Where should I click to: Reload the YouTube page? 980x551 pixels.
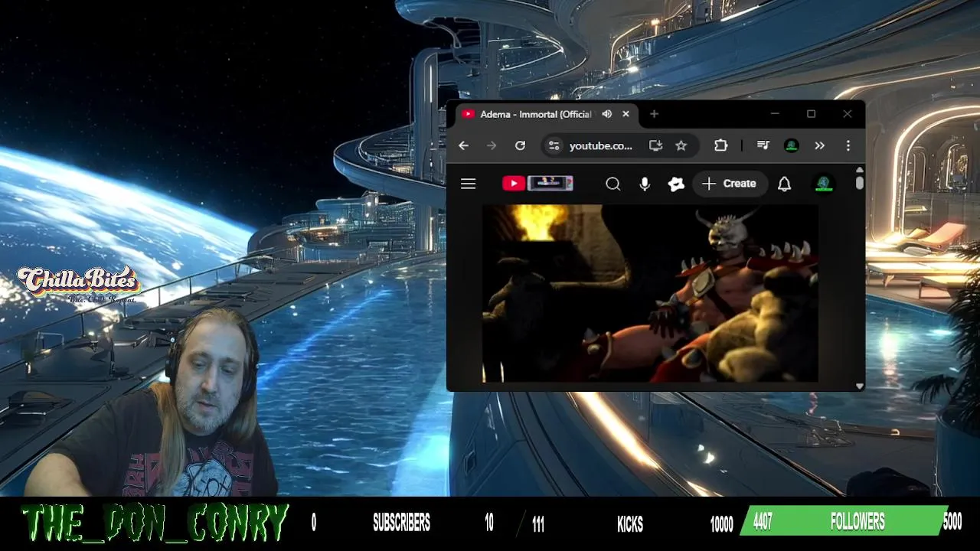520,145
